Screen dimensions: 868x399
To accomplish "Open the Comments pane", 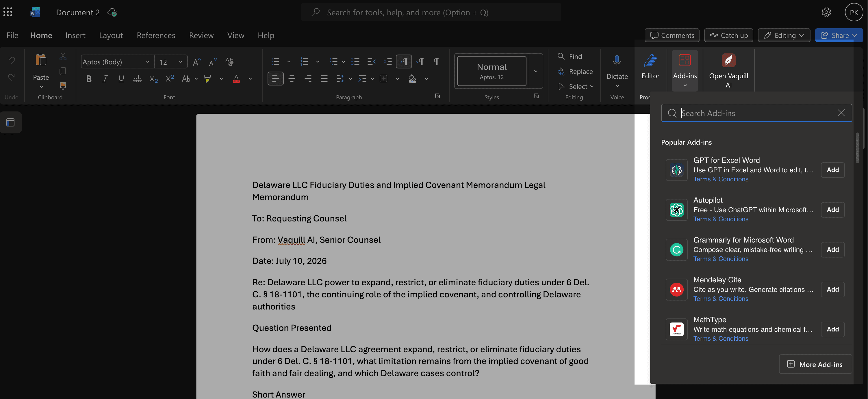I will click(x=672, y=35).
